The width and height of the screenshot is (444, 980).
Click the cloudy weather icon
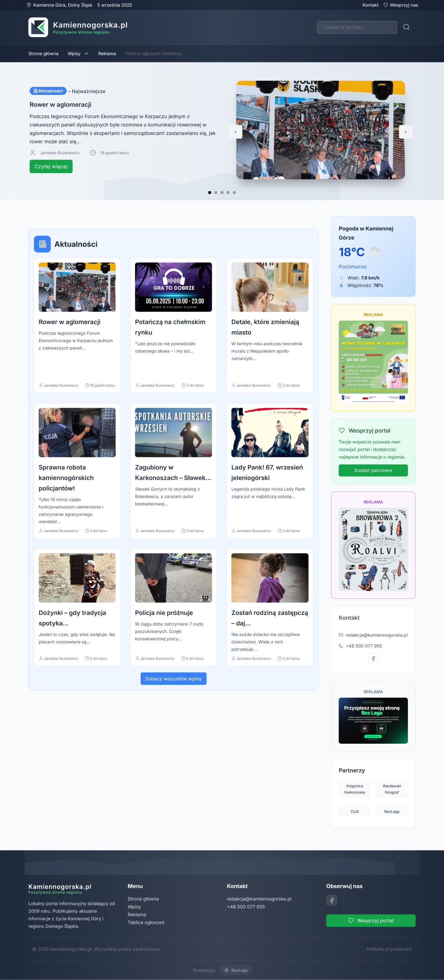point(375,251)
